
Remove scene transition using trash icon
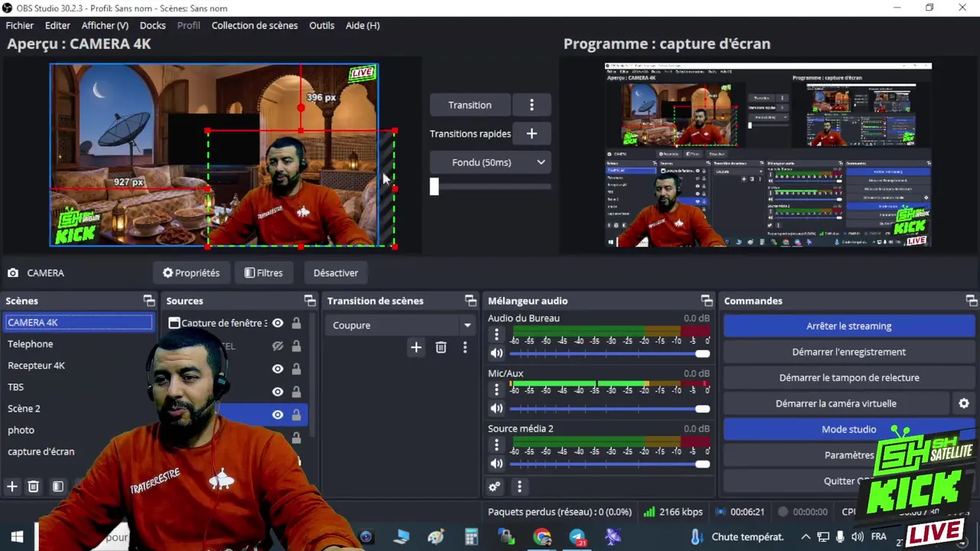pos(441,347)
